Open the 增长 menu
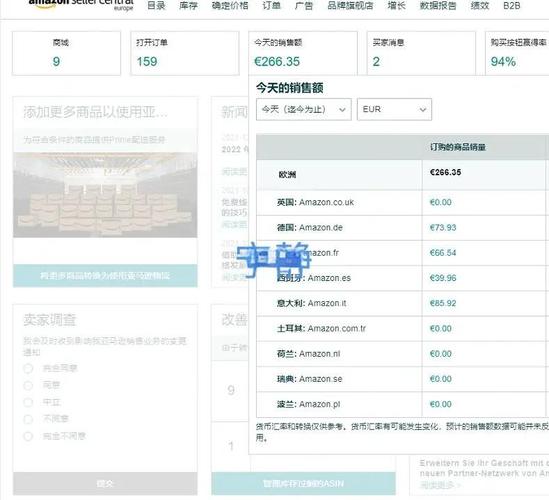This screenshot has height=500, width=549. pos(396,5)
